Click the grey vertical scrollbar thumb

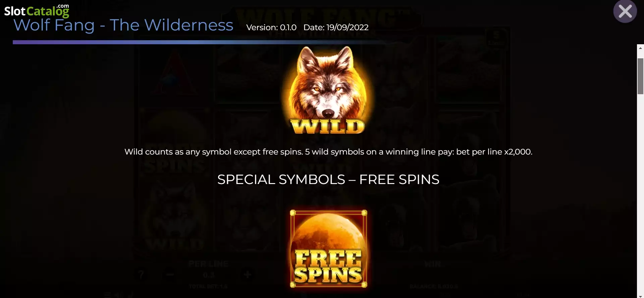[640, 76]
